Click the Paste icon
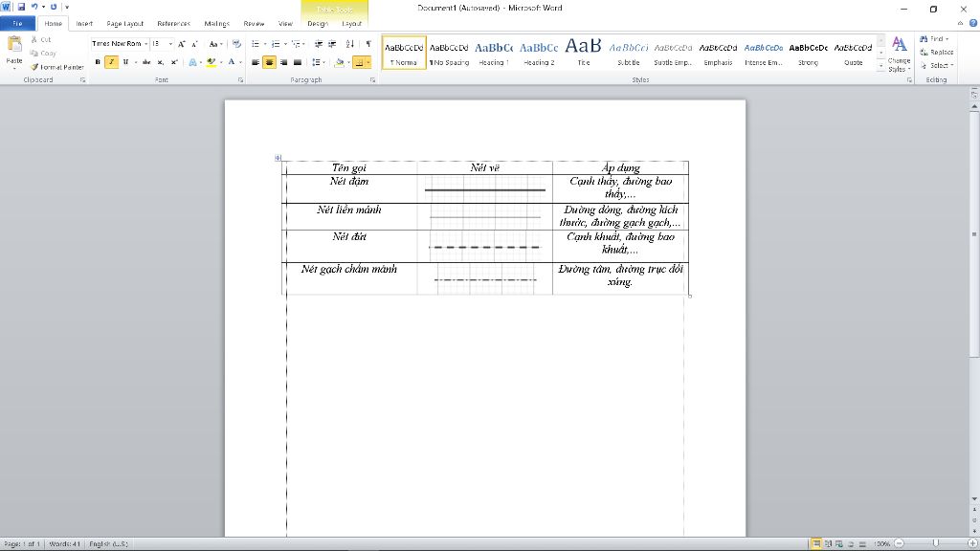Viewport: 980px width, 551px height. [13, 45]
